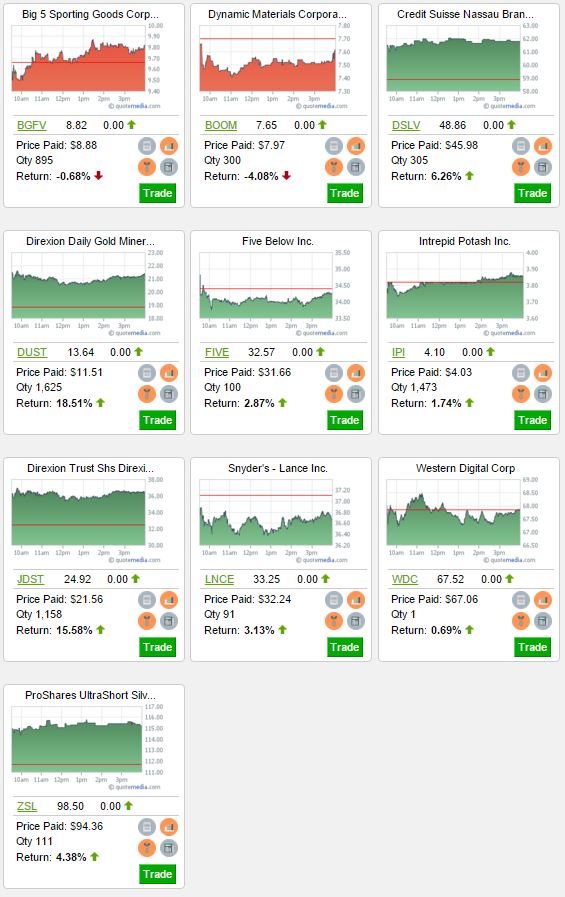
Task: Click the gray calculator-style icon in JDST card
Action: [x=147, y=600]
